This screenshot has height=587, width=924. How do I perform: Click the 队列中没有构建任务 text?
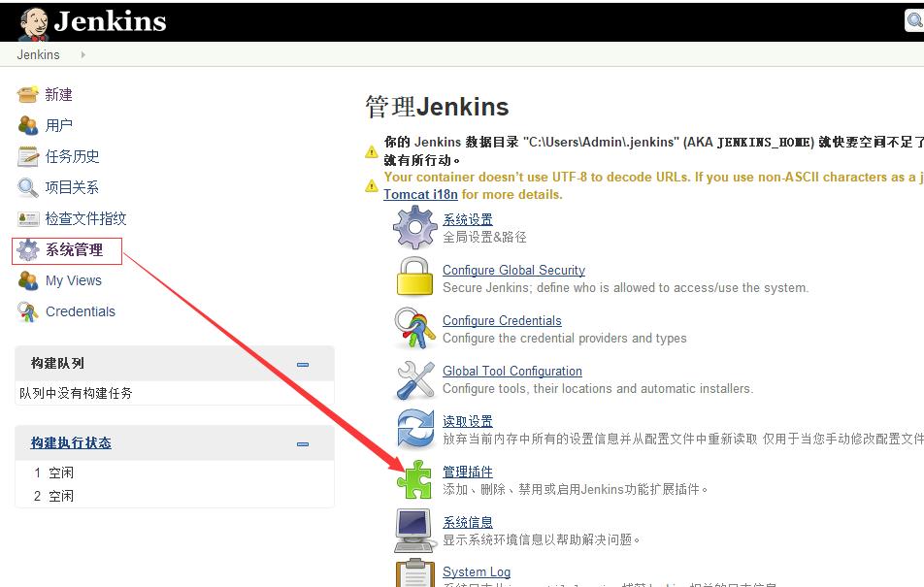click(x=76, y=394)
